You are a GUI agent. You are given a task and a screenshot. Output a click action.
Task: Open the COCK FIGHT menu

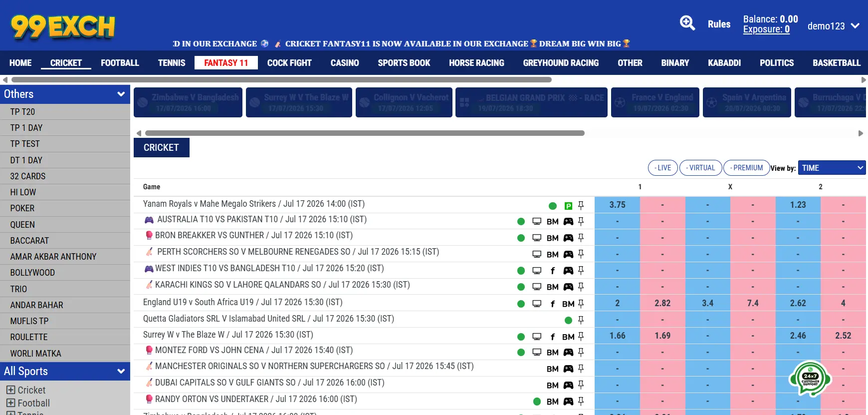(x=289, y=63)
